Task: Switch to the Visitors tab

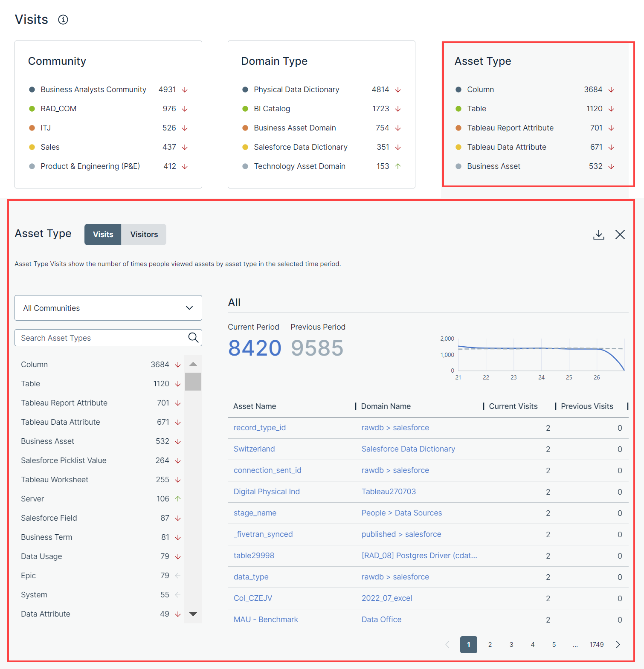Action: [x=144, y=235]
